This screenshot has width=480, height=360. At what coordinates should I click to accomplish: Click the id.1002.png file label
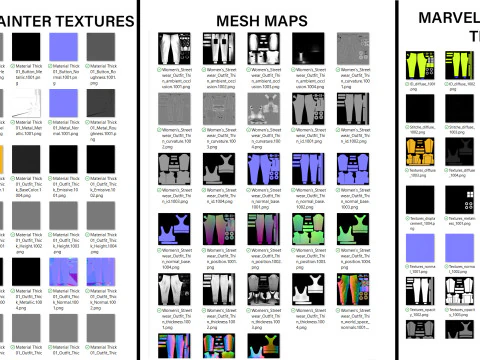355,135
